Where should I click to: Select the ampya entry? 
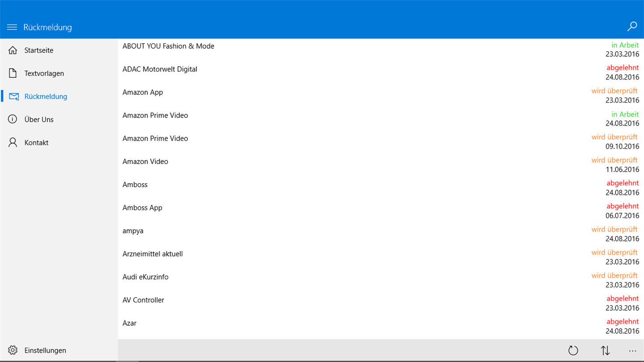381,234
